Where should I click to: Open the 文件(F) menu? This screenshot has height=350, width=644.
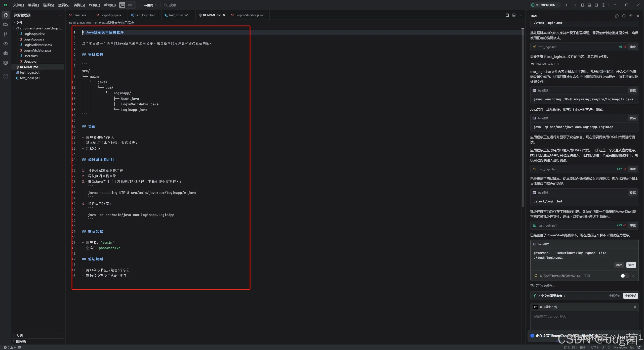pos(18,5)
